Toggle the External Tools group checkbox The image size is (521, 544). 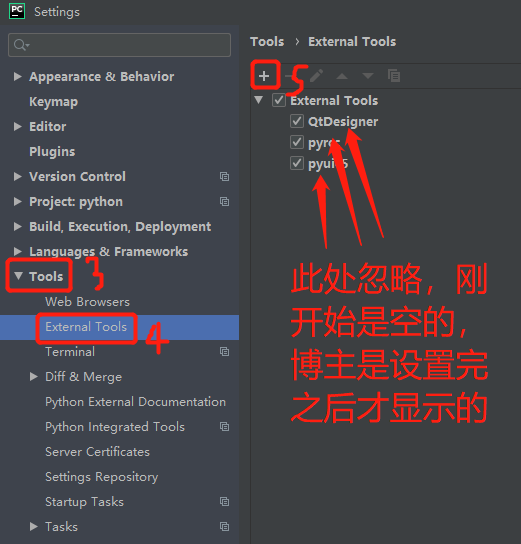pos(279,100)
